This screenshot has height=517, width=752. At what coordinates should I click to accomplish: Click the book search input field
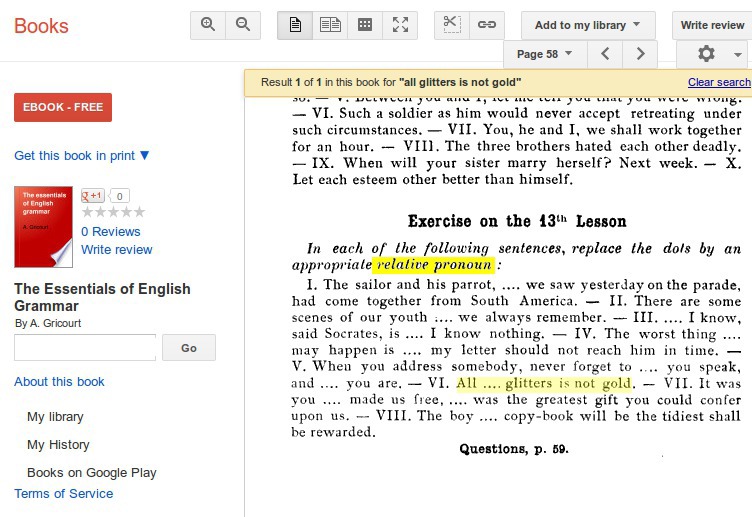pyautogui.click(x=85, y=347)
